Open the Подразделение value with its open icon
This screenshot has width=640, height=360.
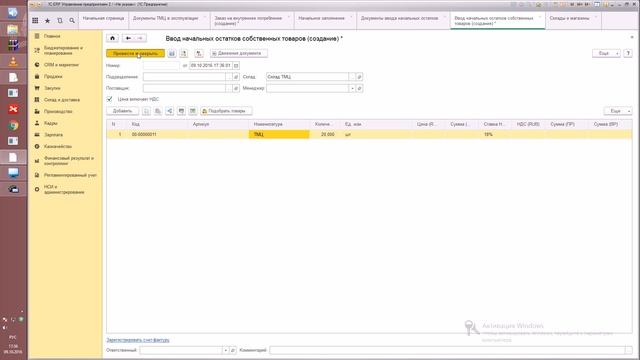click(x=236, y=77)
